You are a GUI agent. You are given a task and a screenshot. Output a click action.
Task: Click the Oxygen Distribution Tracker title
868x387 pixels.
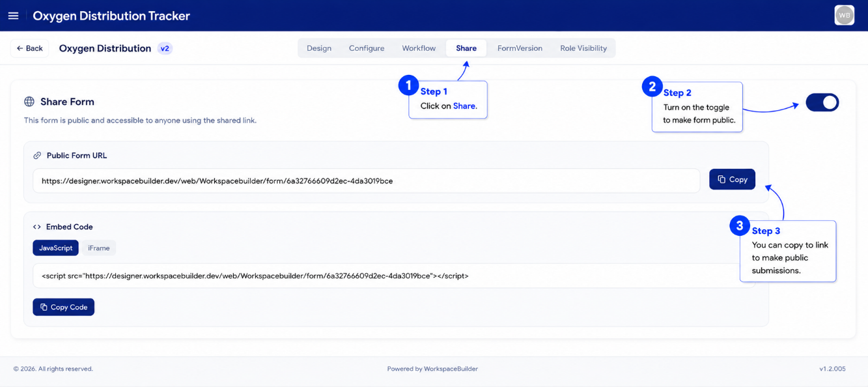(x=111, y=16)
